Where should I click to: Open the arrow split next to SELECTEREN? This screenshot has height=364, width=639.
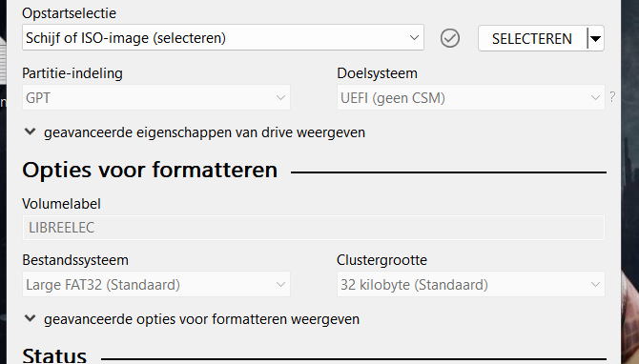click(x=595, y=39)
